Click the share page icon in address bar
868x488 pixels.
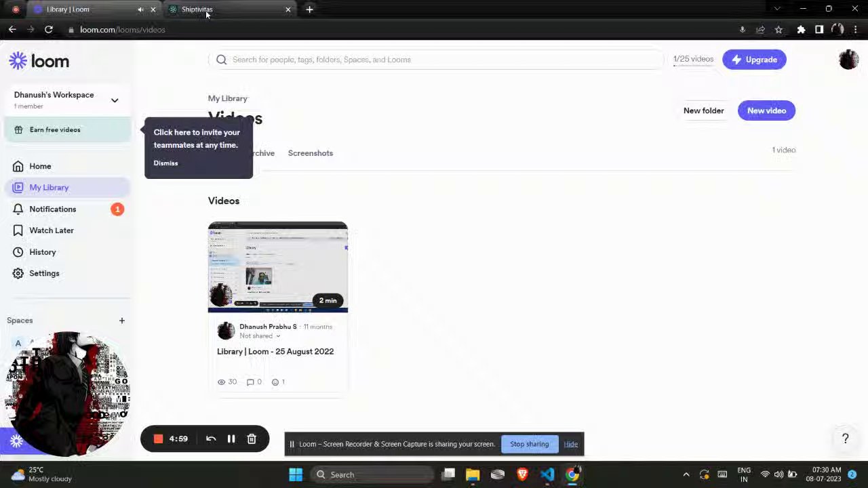click(x=760, y=30)
